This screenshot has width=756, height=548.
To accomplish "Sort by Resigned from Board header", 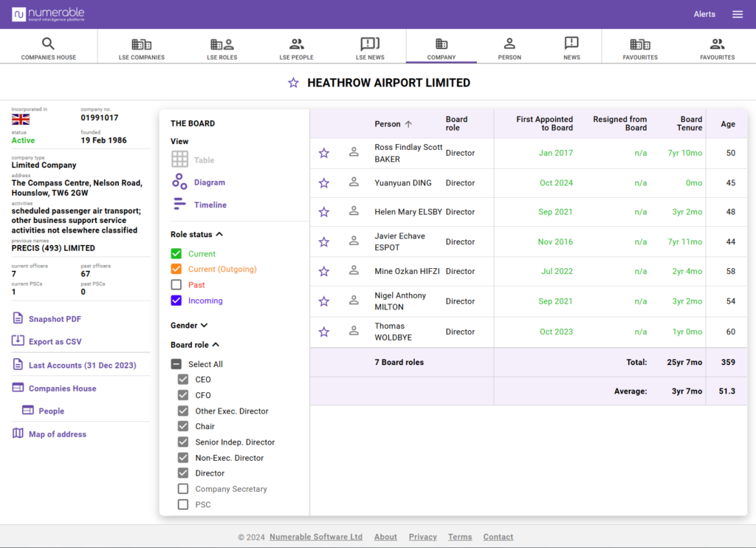I will (619, 123).
